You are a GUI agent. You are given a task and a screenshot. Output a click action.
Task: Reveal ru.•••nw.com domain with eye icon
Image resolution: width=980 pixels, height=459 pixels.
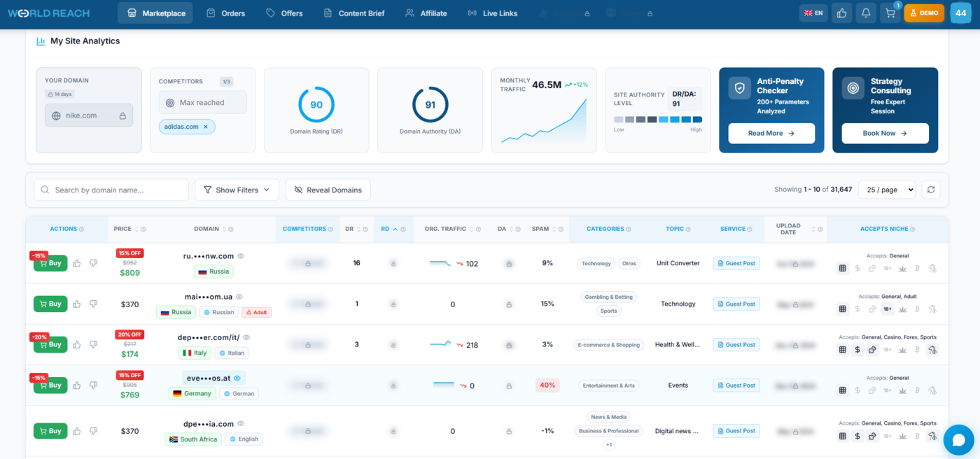click(241, 256)
